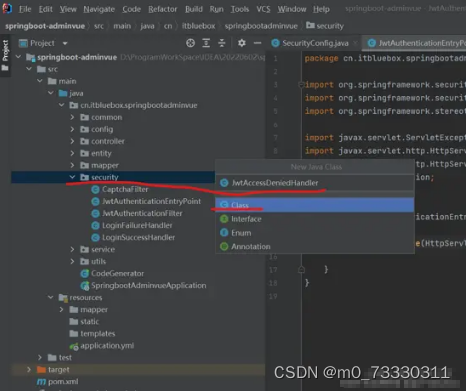Open the Project view dropdown arrow
466x391 pixels.
click(x=65, y=43)
